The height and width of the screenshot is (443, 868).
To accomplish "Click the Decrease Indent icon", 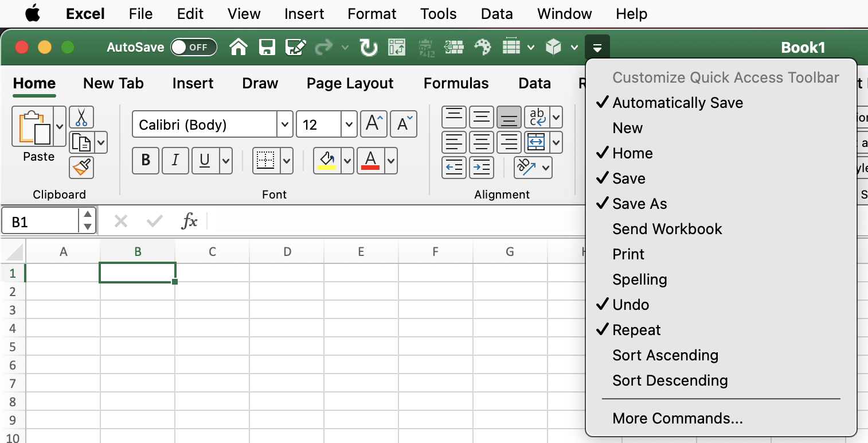I will tap(454, 168).
